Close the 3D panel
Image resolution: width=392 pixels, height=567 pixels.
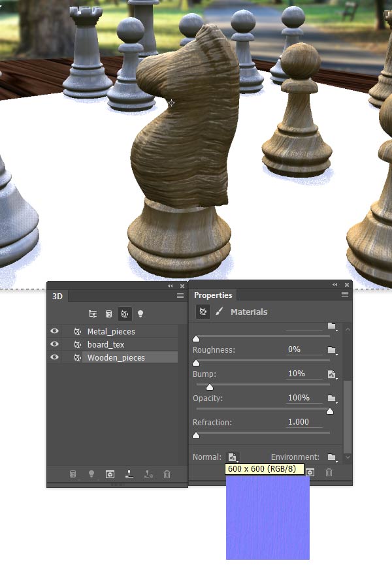coord(182,286)
